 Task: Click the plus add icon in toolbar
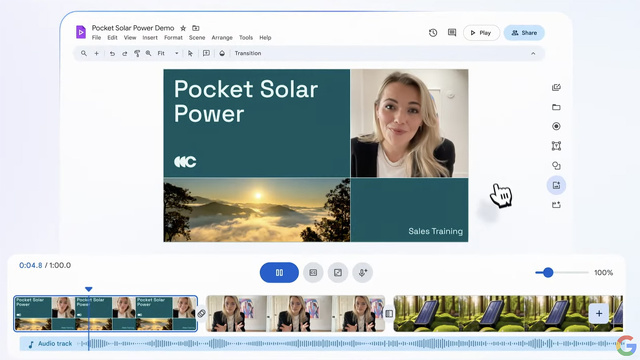(x=97, y=53)
